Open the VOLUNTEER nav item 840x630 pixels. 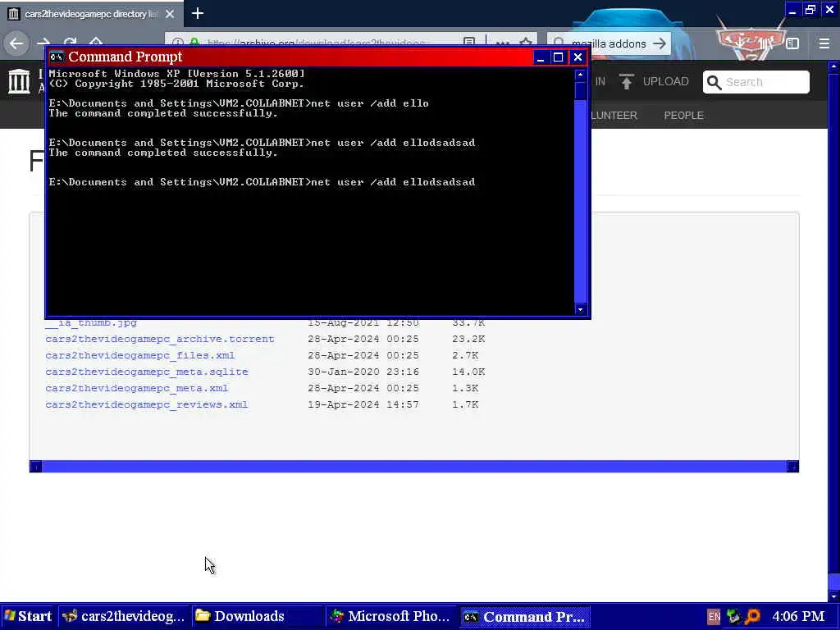[614, 115]
